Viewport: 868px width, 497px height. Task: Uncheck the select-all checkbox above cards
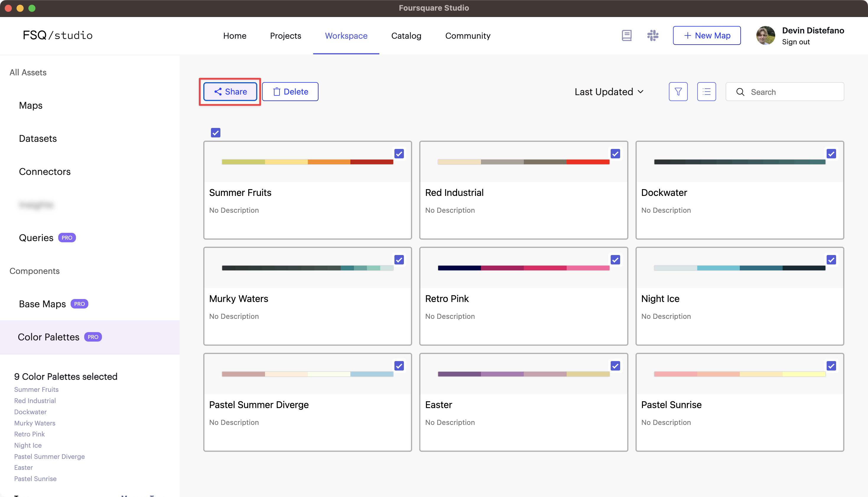(x=216, y=132)
